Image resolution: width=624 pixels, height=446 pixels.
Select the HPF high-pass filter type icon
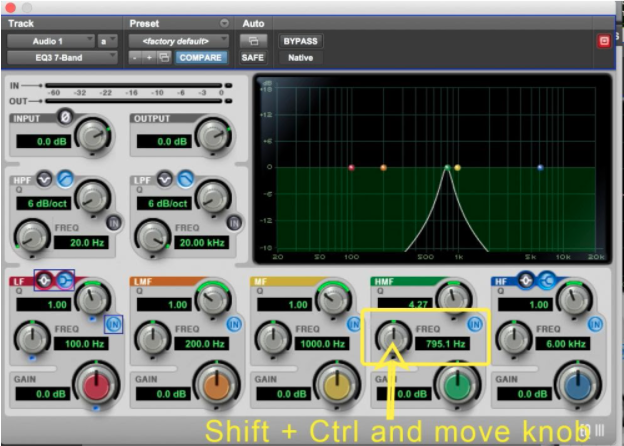(64, 179)
